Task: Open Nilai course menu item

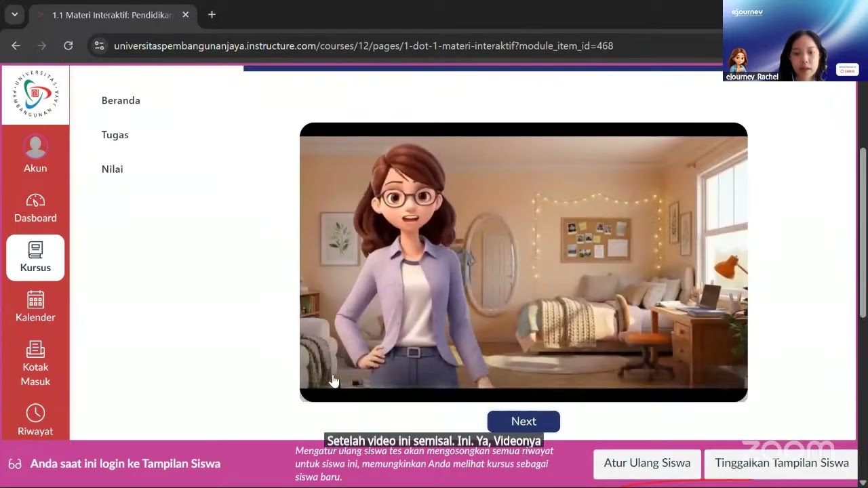Action: [112, 169]
